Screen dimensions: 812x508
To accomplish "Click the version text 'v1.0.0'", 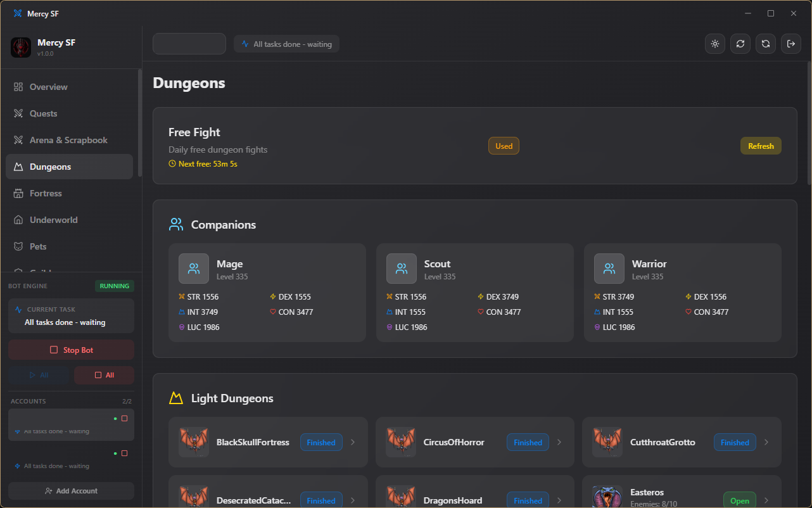I will pyautogui.click(x=46, y=54).
